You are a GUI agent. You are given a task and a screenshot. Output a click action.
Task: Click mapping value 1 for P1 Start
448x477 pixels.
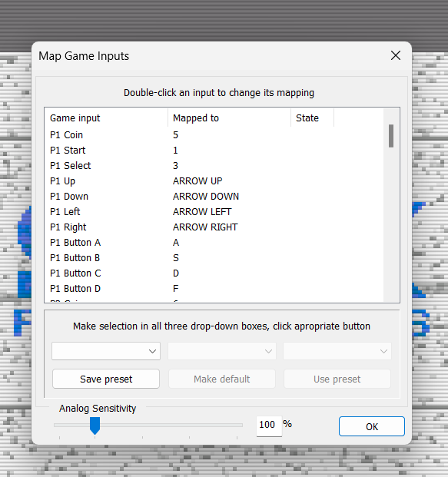(x=175, y=151)
